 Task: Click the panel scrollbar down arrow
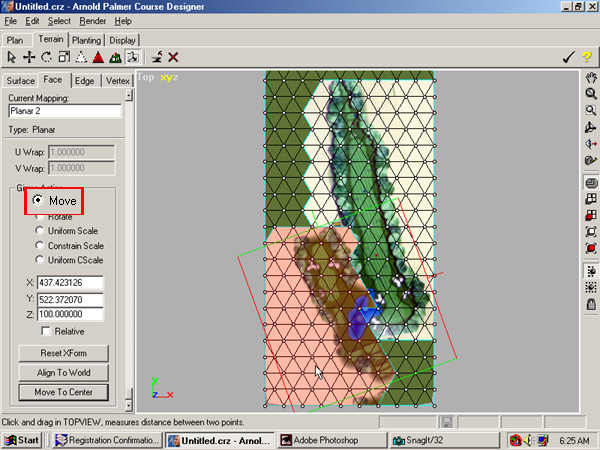click(x=129, y=405)
